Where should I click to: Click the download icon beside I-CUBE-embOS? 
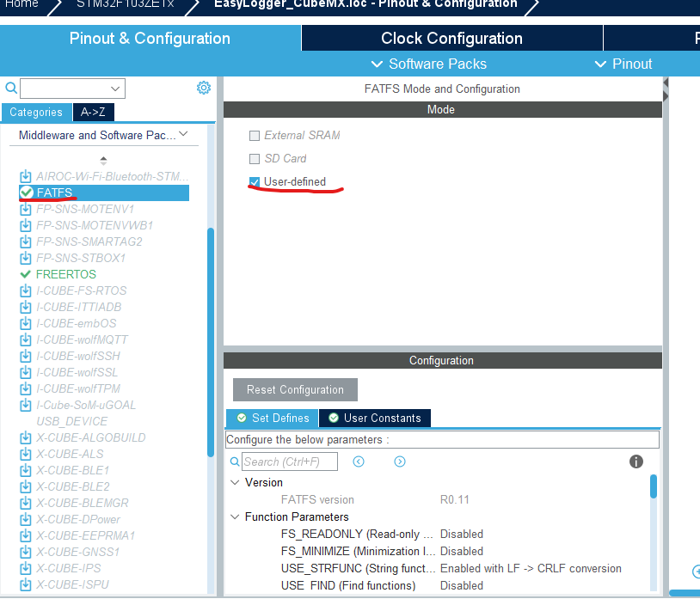click(26, 323)
